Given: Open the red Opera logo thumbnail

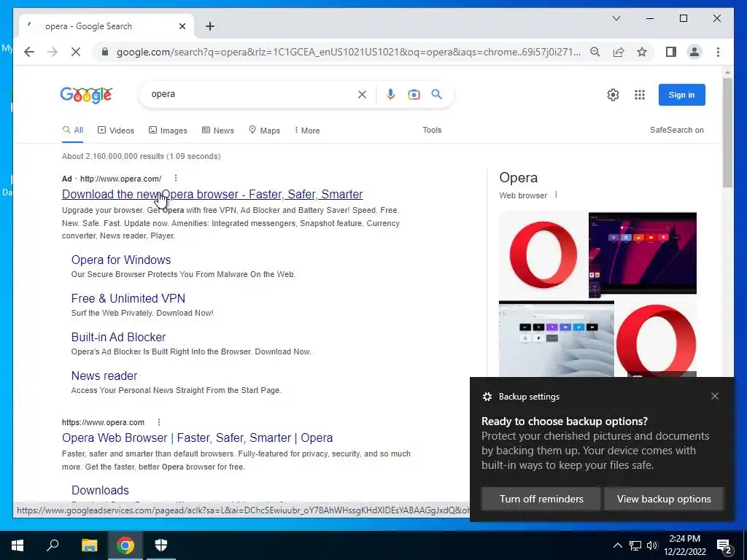Looking at the screenshot, I should 543,254.
